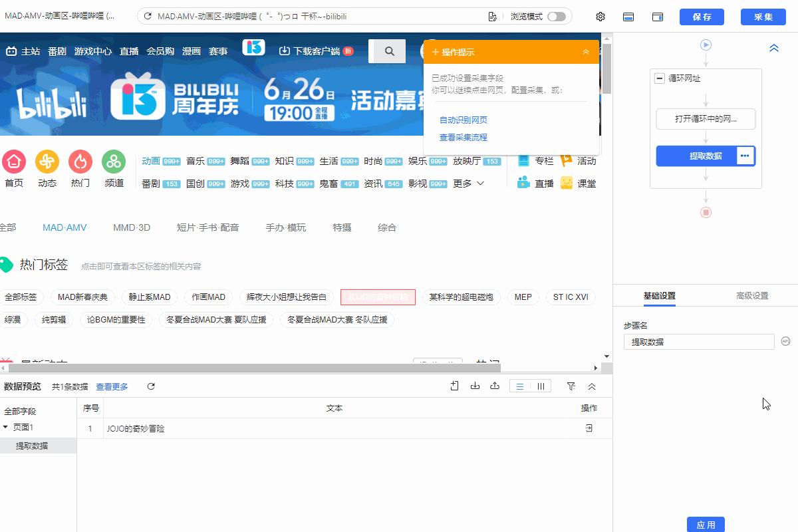The height and width of the screenshot is (532, 798).
Task: Click the row 1 操作 action icon
Action: tap(589, 428)
